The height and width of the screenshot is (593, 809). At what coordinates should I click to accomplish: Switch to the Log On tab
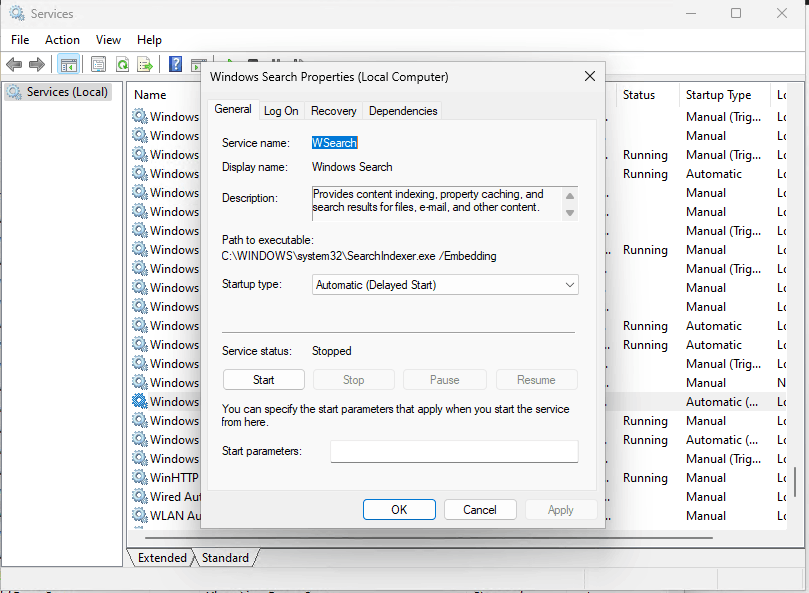tap(281, 111)
